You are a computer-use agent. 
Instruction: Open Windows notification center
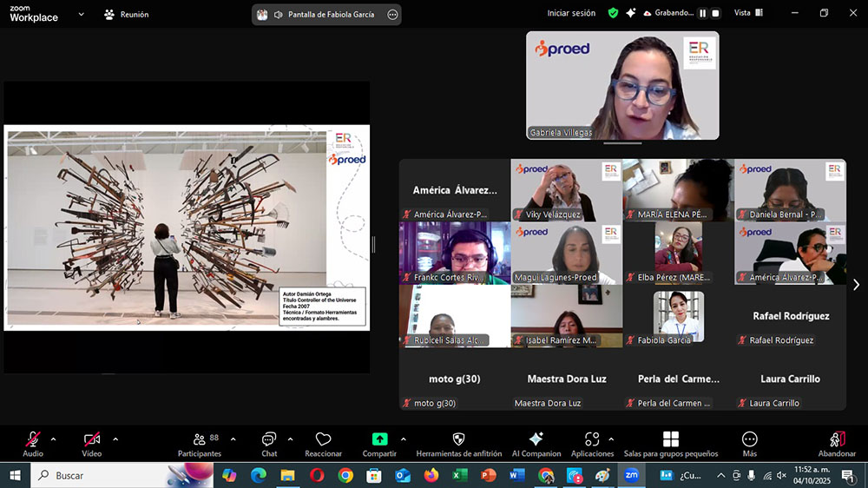(x=848, y=475)
